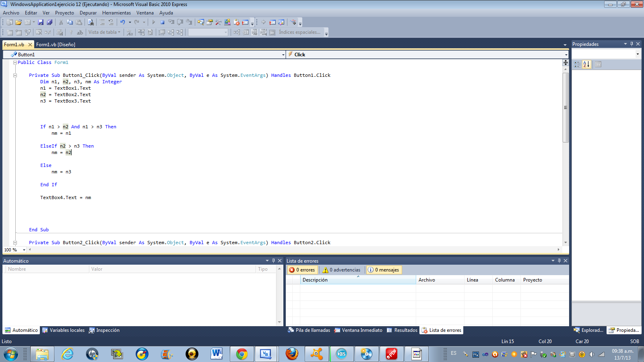Open the Button1 object dropdown
This screenshot has height=362, width=644.
tap(284, 54)
